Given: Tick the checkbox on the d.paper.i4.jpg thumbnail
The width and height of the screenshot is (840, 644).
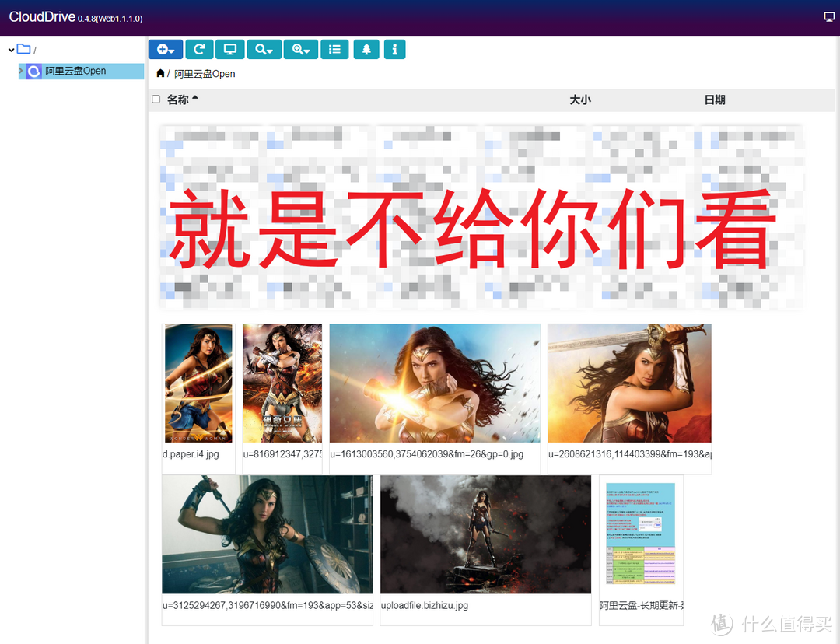Looking at the screenshot, I should coord(168,331).
